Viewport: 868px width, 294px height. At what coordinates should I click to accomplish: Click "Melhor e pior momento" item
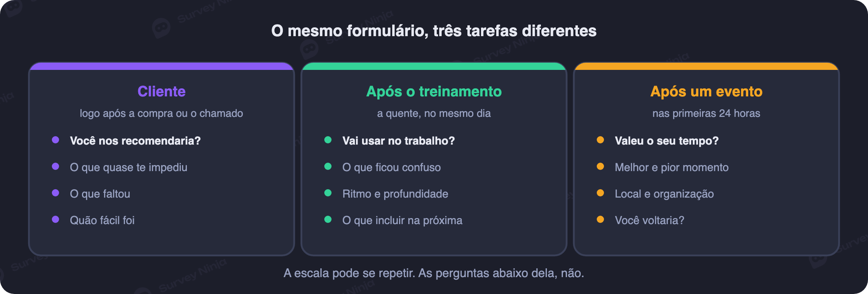(x=671, y=167)
